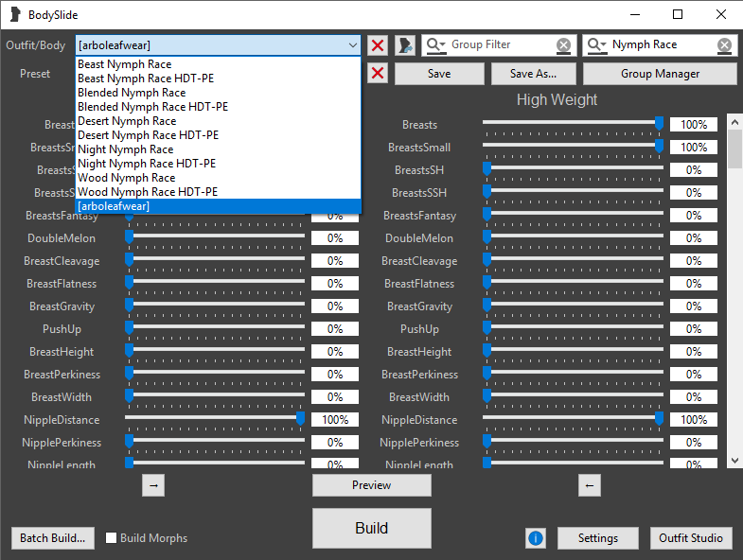
Task: Adjust low weight BreastGravity slider
Action: click(x=129, y=306)
